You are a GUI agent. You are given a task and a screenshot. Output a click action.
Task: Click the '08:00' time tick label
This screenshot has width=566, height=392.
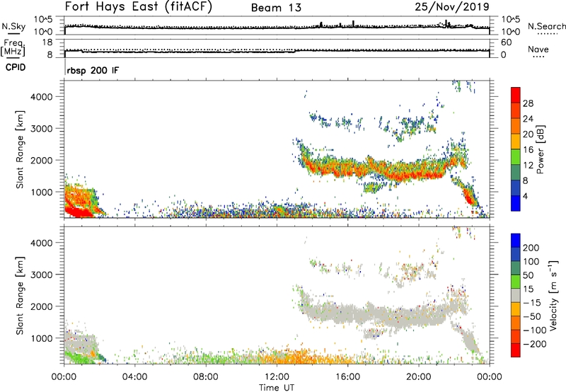205,376
